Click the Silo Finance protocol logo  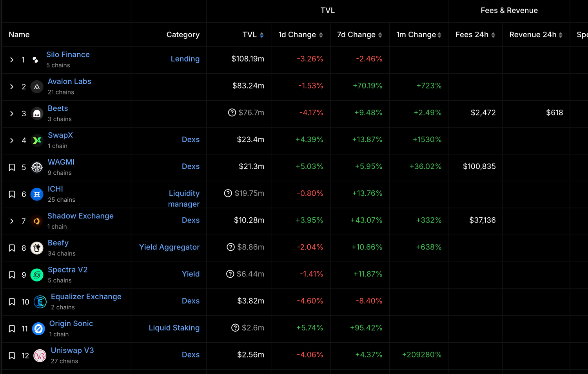(36, 60)
